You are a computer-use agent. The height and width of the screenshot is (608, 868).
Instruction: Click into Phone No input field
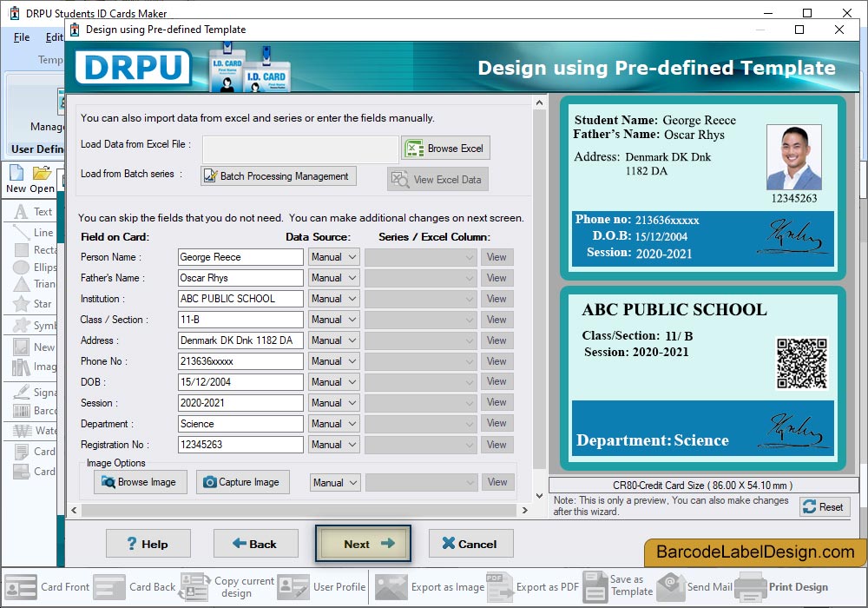[240, 361]
